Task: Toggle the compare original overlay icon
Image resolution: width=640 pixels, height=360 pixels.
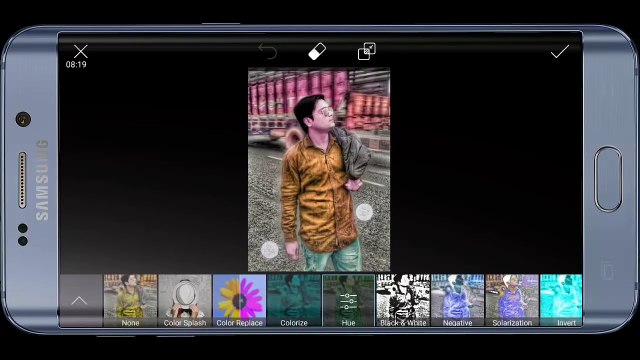Action: [367, 51]
